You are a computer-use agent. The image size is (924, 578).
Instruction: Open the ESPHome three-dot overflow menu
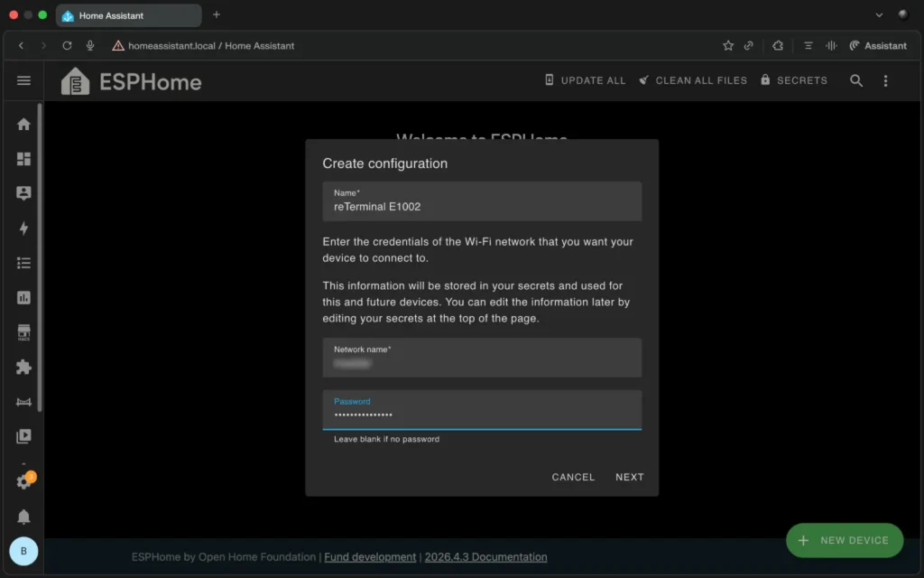885,80
